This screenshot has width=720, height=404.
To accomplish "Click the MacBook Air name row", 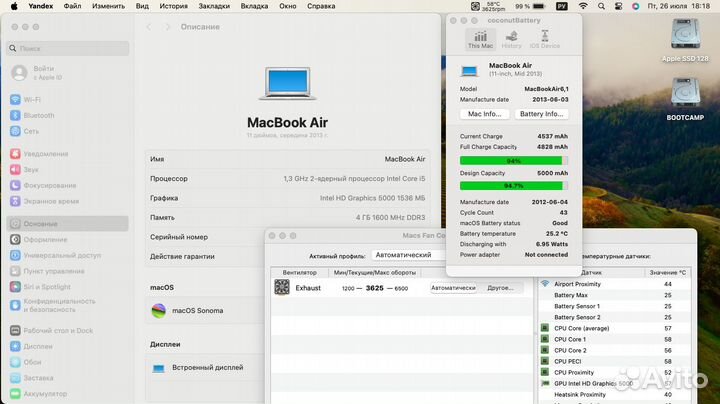I will (x=287, y=159).
